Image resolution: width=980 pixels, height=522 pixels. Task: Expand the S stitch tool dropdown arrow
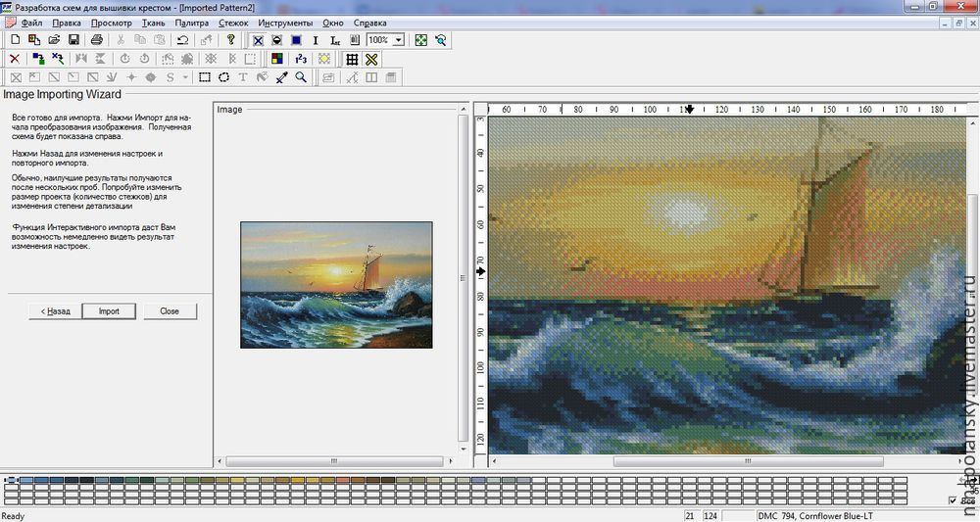(x=185, y=77)
